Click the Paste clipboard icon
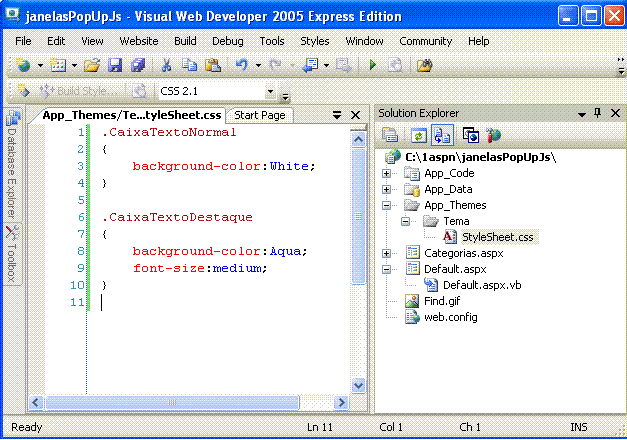Screen dimensions: 627x440 tap(213, 65)
